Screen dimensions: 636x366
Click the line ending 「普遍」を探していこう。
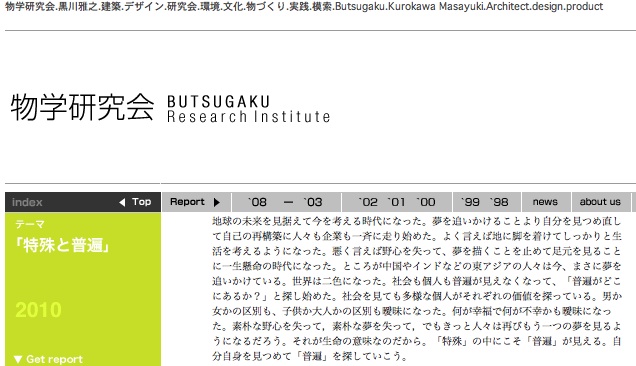click(309, 356)
